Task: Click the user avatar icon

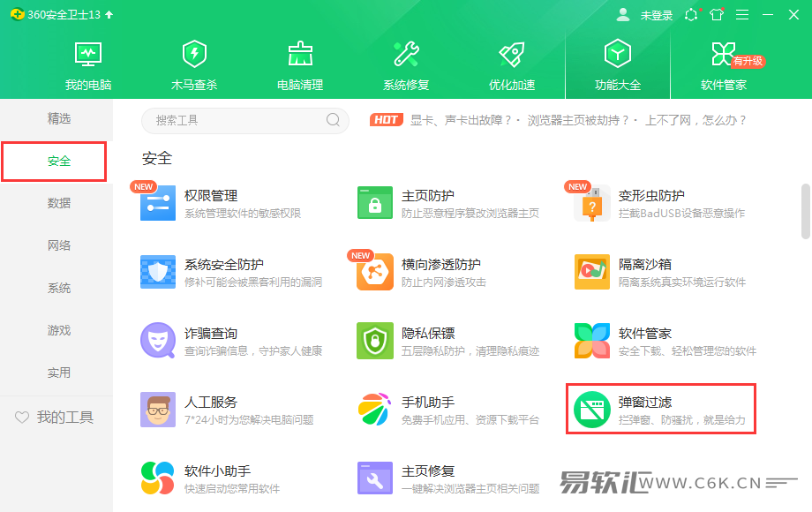Action: coord(623,14)
